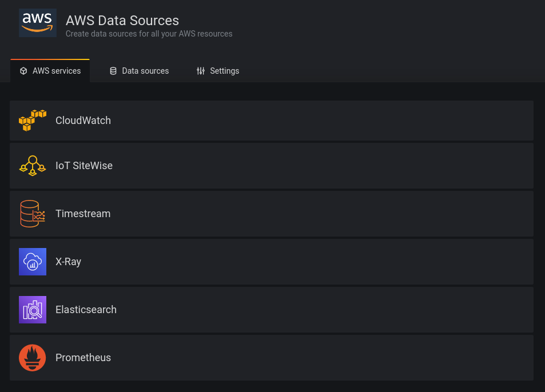Screen dimensions: 545x392
Task: Open the Prometheus service entry
Action: (x=272, y=357)
